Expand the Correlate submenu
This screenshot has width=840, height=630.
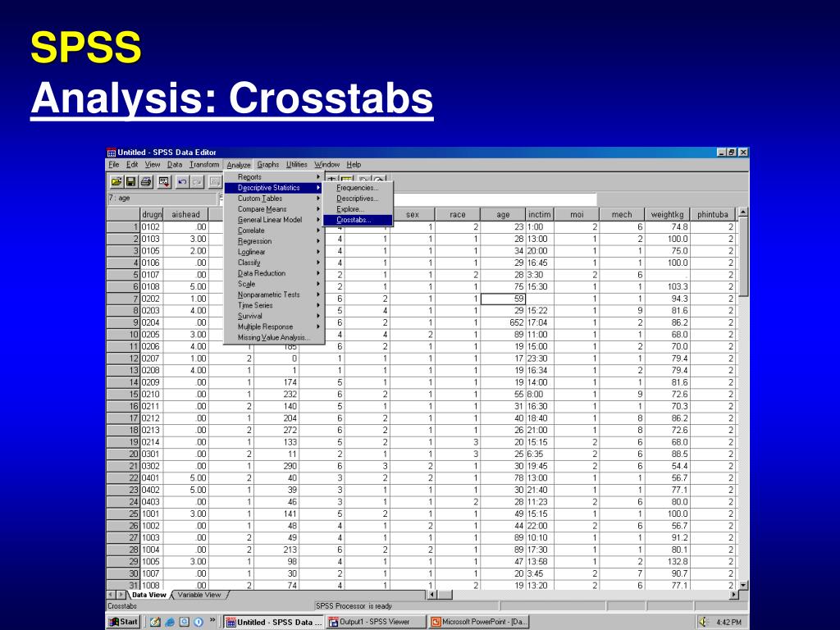point(274,231)
